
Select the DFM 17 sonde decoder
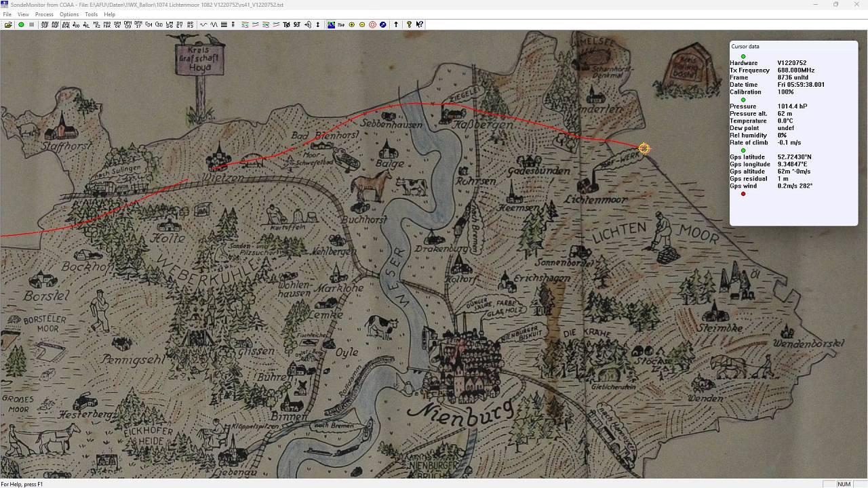pos(138,24)
